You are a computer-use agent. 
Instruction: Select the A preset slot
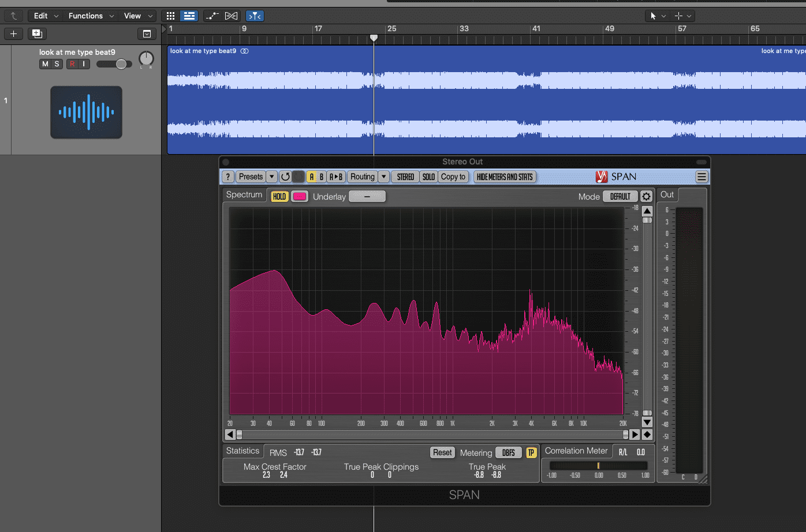pos(312,177)
